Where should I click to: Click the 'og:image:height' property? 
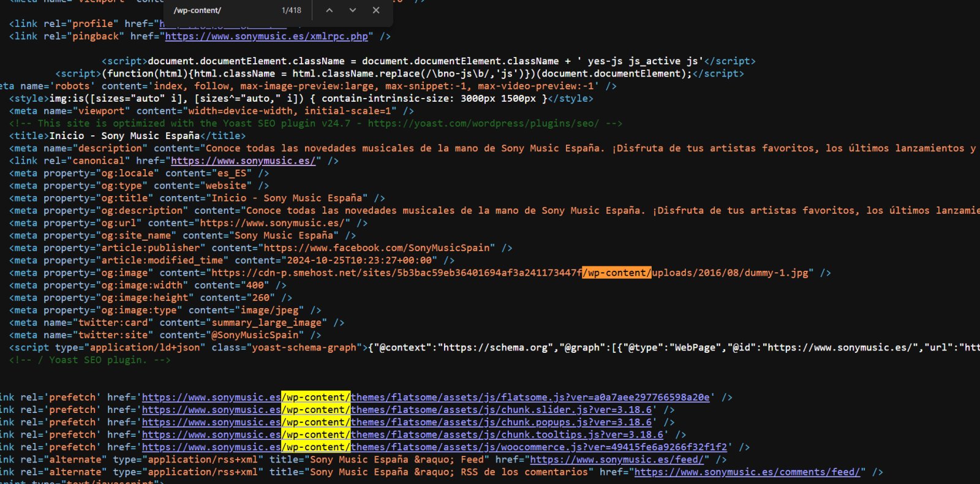(x=145, y=298)
